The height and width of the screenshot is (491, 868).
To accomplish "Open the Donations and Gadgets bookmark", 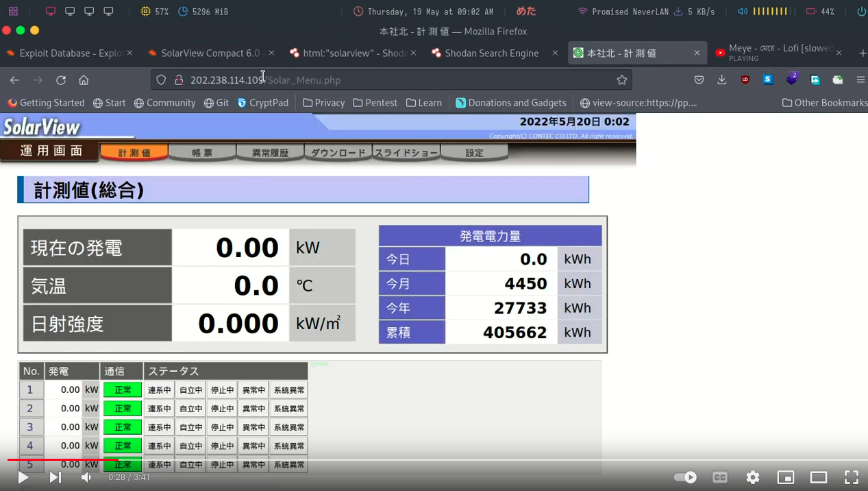I will tap(511, 102).
